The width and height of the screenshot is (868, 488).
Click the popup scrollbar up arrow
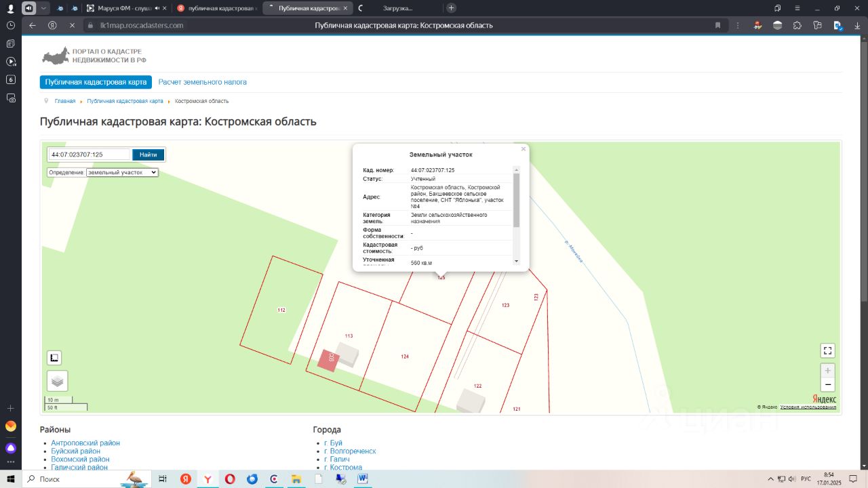516,170
